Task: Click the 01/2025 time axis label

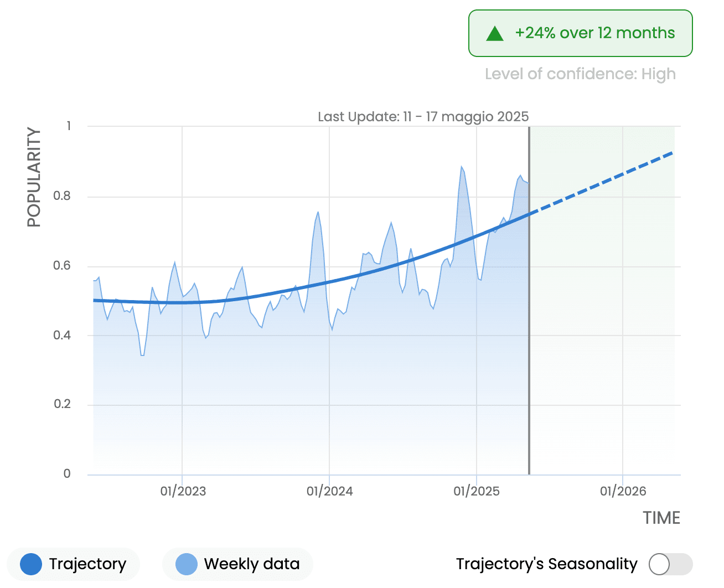Action: [476, 491]
